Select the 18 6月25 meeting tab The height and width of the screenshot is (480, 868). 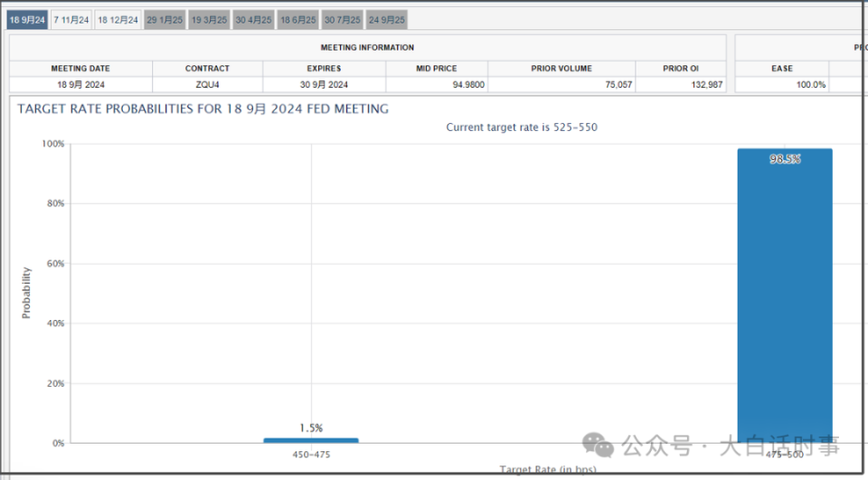click(297, 20)
